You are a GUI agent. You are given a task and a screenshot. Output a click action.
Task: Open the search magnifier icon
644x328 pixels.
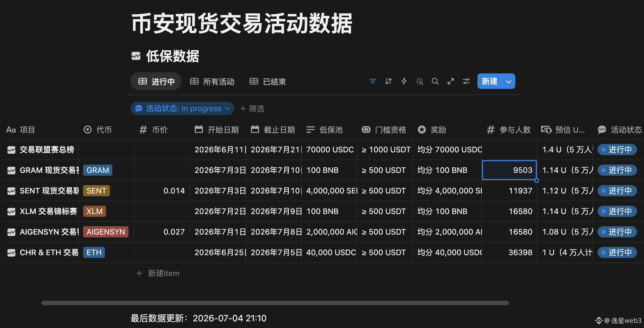(x=435, y=81)
